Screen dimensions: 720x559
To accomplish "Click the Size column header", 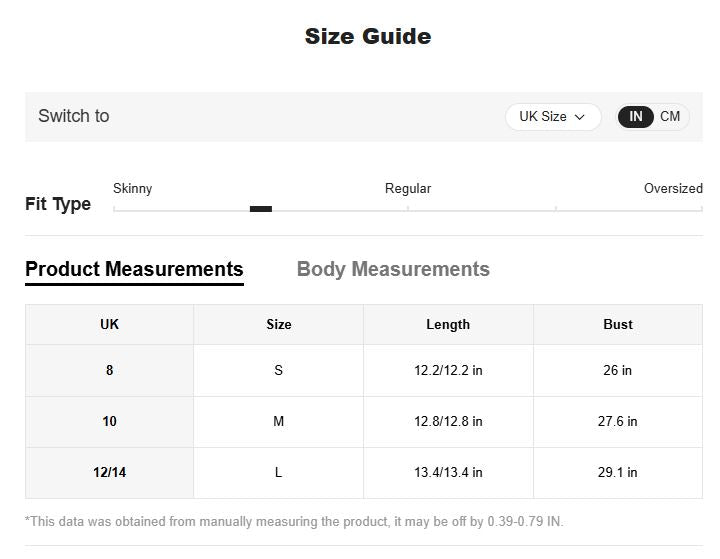I will coord(278,324).
